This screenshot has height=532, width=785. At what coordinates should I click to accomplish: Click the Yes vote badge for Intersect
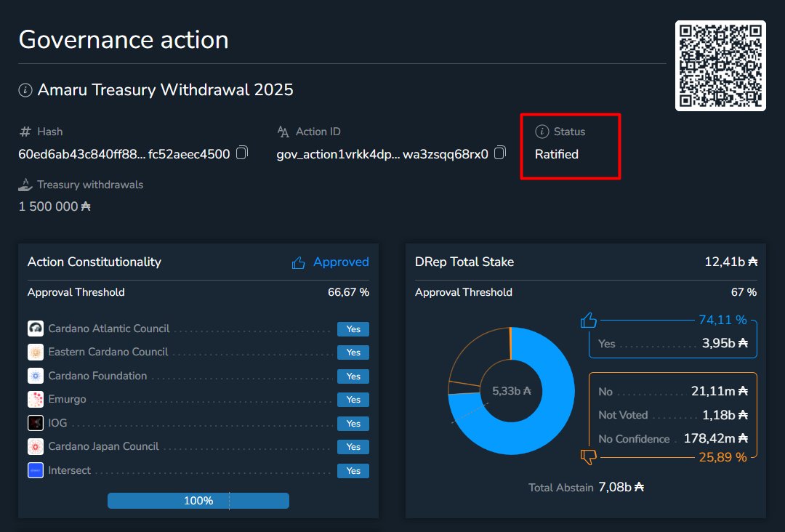[353, 471]
